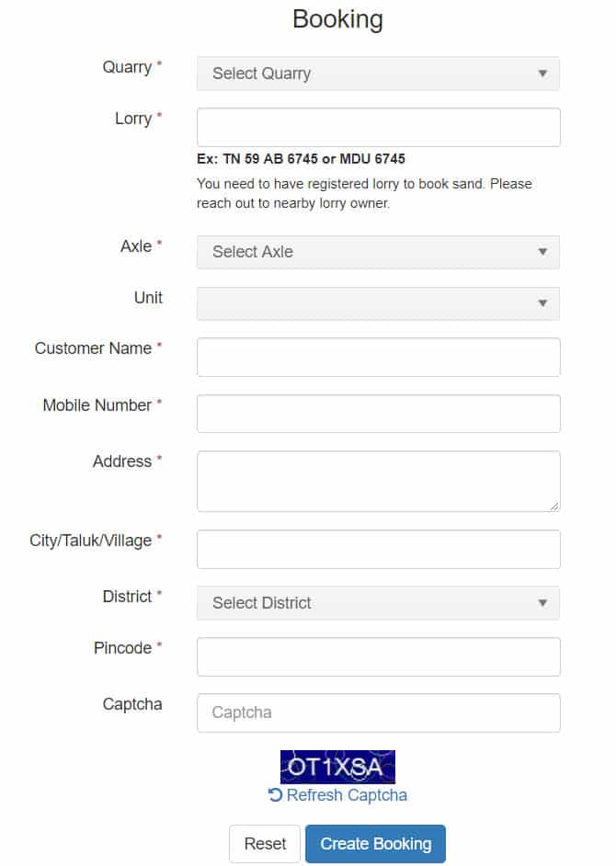This screenshot has height=866, width=616.
Task: Click the District dropdown arrow
Action: point(542,603)
